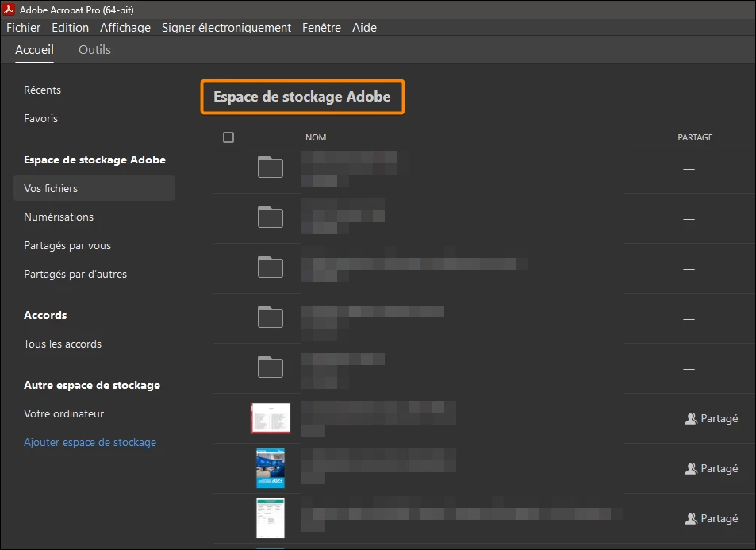Open the Edition menu
The image size is (756, 550).
[x=71, y=28]
